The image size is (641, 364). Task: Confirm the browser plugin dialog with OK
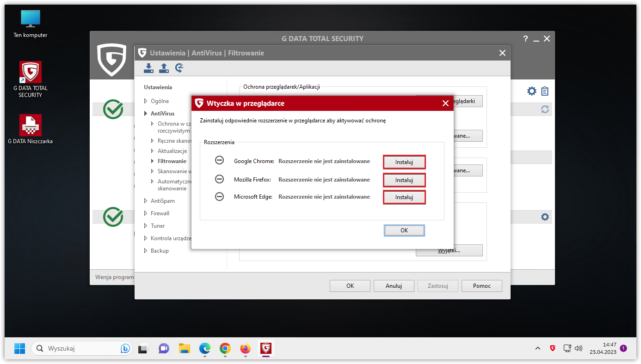[x=404, y=230]
